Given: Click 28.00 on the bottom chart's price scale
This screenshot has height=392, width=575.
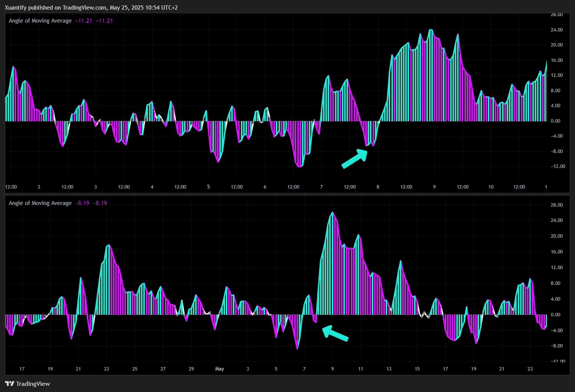Looking at the screenshot, I should (557, 205).
